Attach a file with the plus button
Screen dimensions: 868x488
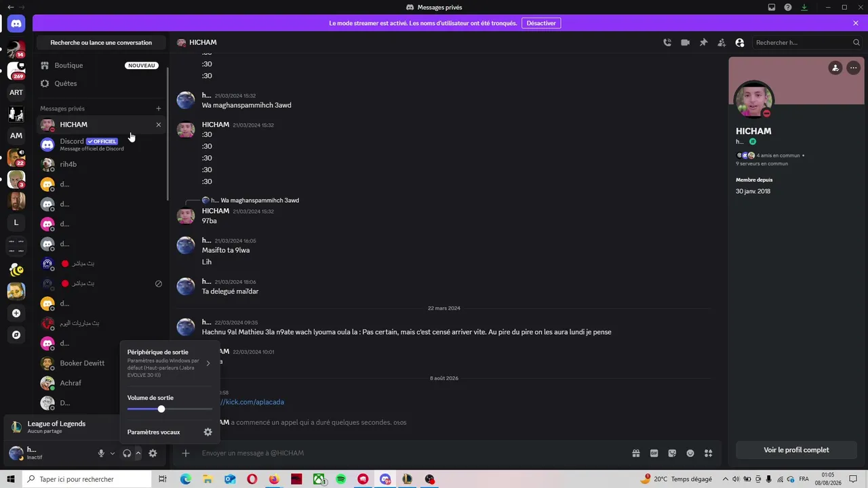click(186, 453)
